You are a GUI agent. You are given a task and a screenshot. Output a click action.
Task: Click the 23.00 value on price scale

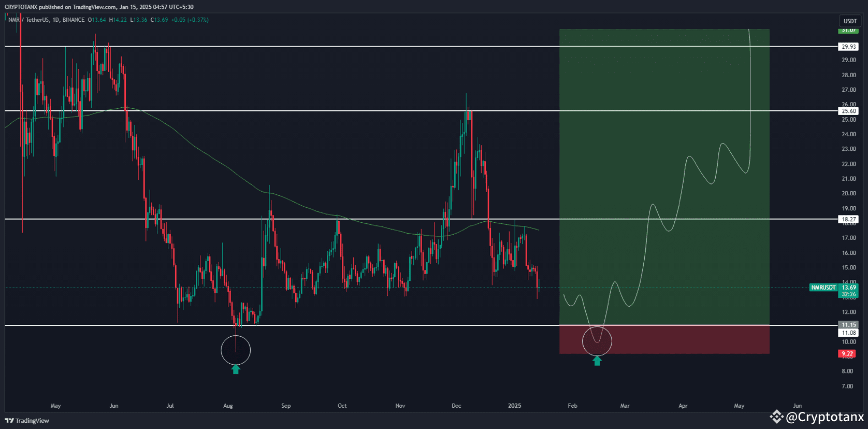849,149
